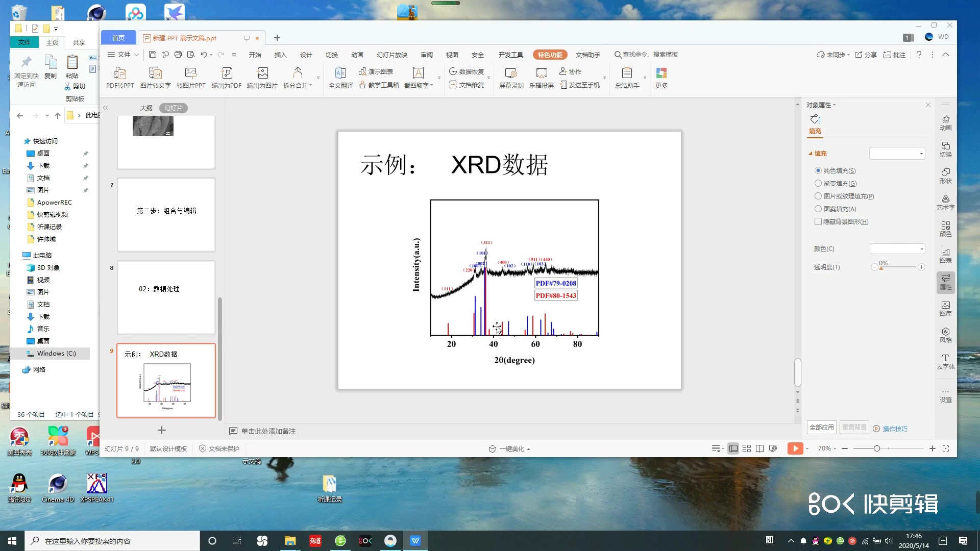
Task: Enable 隐藏背景图形 checkbox
Action: 818,221
